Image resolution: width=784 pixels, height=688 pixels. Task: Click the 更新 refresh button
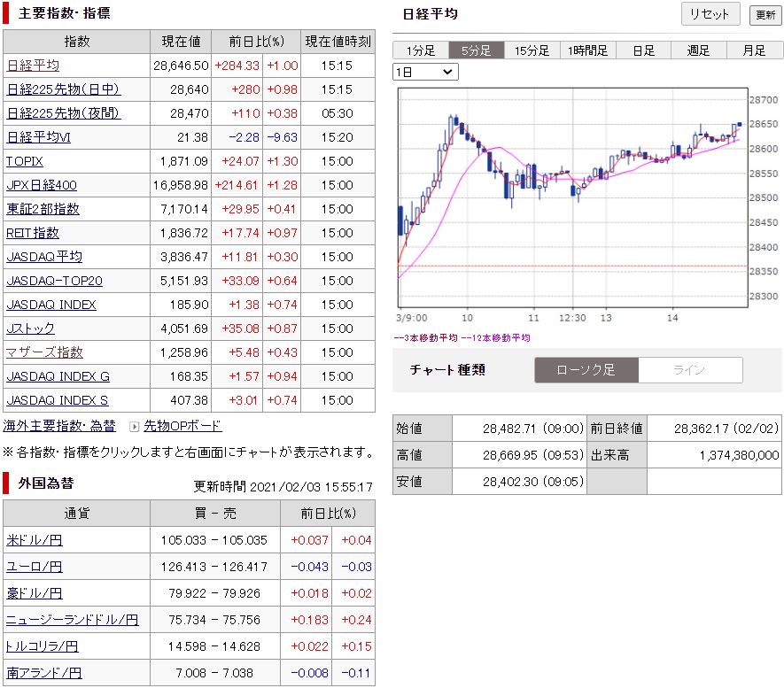765,15
